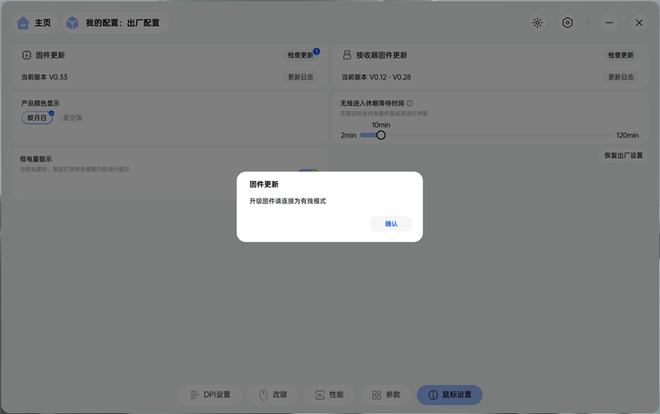Screen dimensions: 660x414
Task: Open the hexagon settings icon
Action: pos(567,22)
